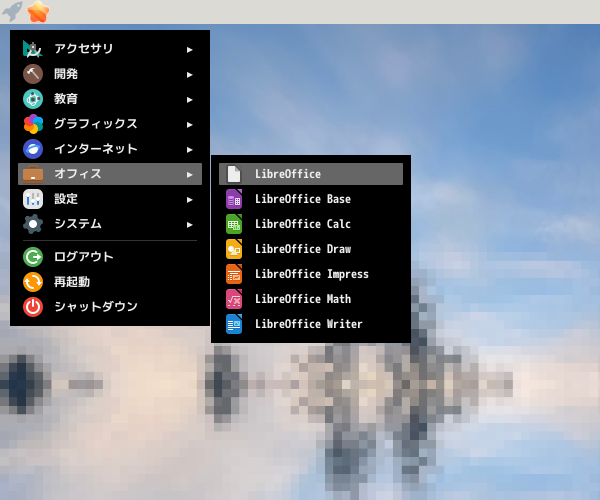
Task: Click the purple LibreOffice Base icon
Action: (234, 199)
